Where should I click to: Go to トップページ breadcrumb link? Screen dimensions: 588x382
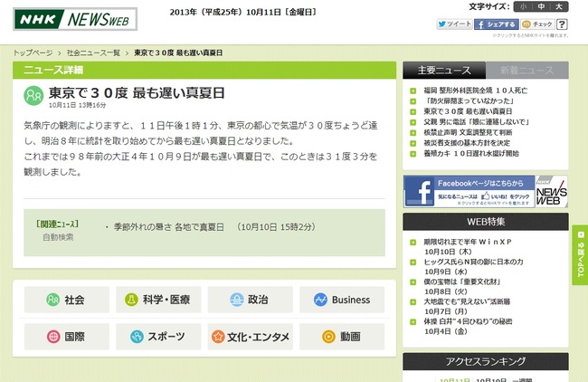click(33, 53)
